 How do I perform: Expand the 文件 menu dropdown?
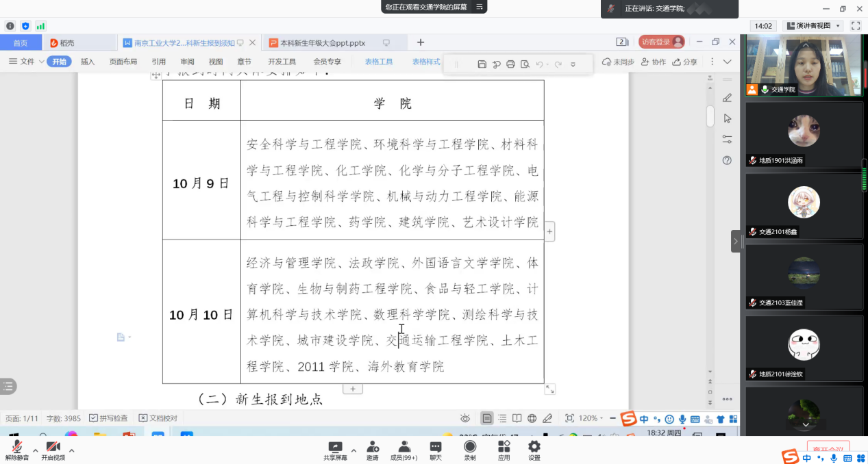coord(27,62)
